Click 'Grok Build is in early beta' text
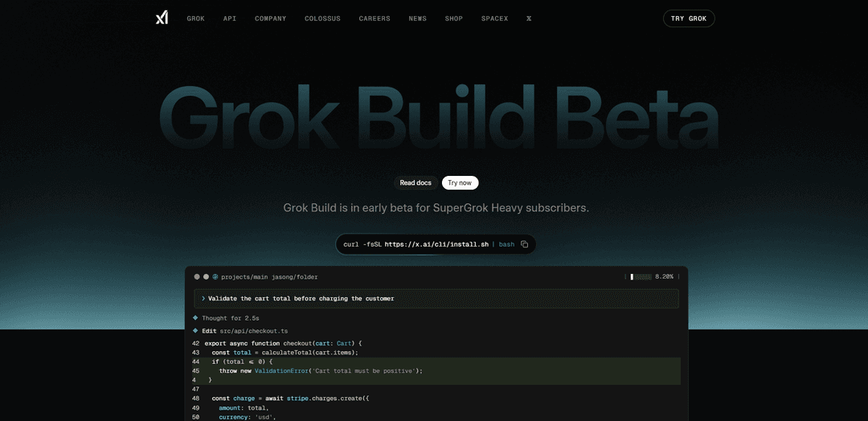The image size is (868, 421). [x=436, y=208]
